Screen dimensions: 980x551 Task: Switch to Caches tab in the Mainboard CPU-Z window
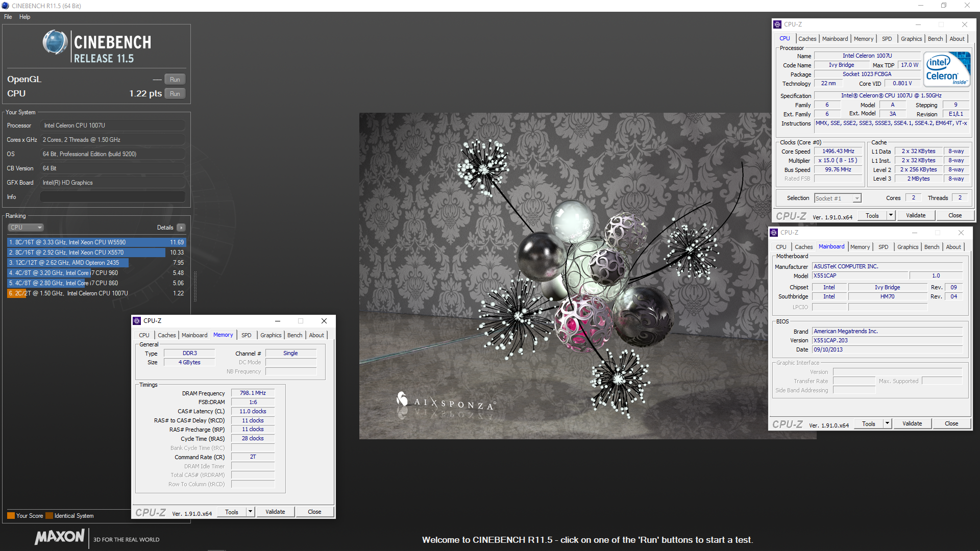pyautogui.click(x=803, y=247)
